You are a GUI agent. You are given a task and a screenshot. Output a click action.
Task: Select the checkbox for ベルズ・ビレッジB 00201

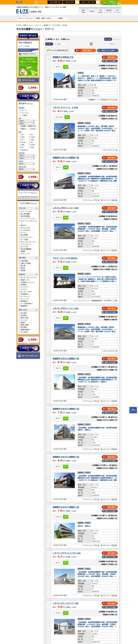[48, 279]
